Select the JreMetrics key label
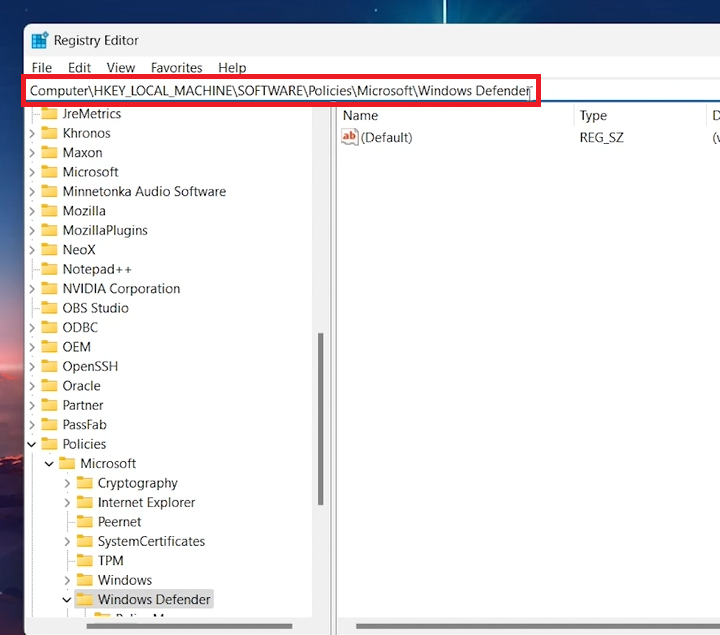Image resolution: width=720 pixels, height=635 pixels. [92, 113]
